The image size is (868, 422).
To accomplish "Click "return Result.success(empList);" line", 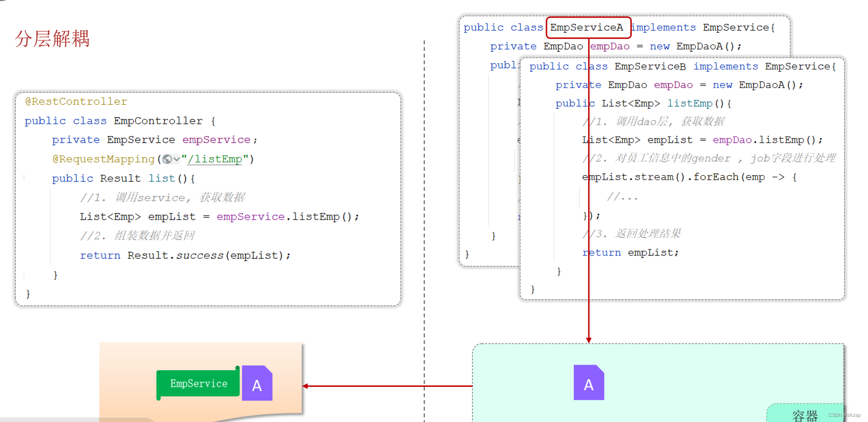I will pos(185,255).
